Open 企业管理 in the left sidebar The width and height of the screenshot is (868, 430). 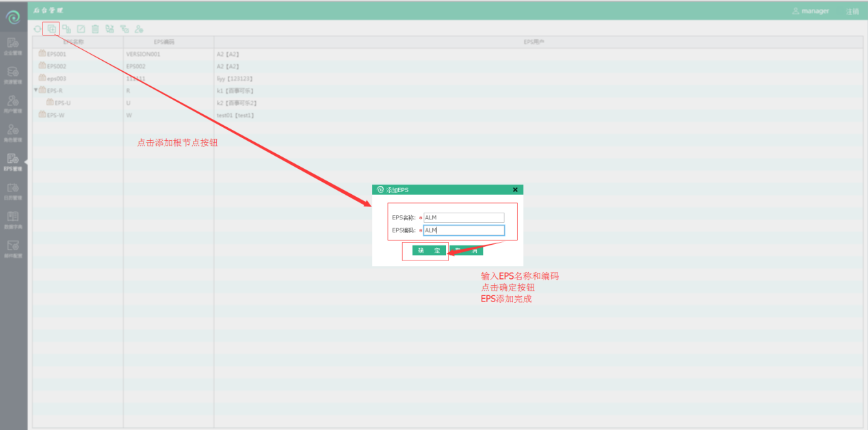pos(13,46)
